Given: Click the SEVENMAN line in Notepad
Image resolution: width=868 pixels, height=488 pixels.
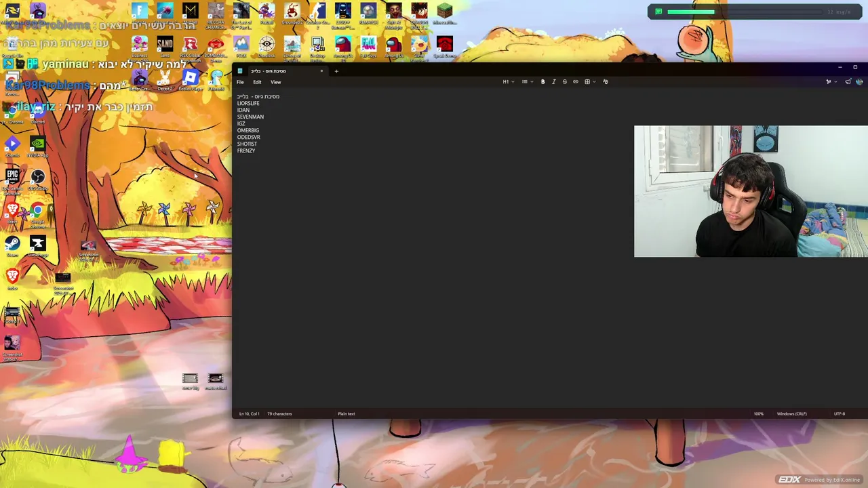Looking at the screenshot, I should [250, 117].
